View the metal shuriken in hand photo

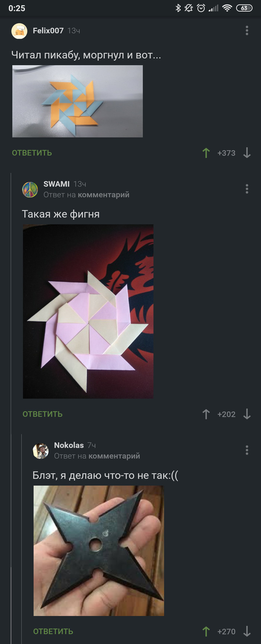(x=99, y=550)
